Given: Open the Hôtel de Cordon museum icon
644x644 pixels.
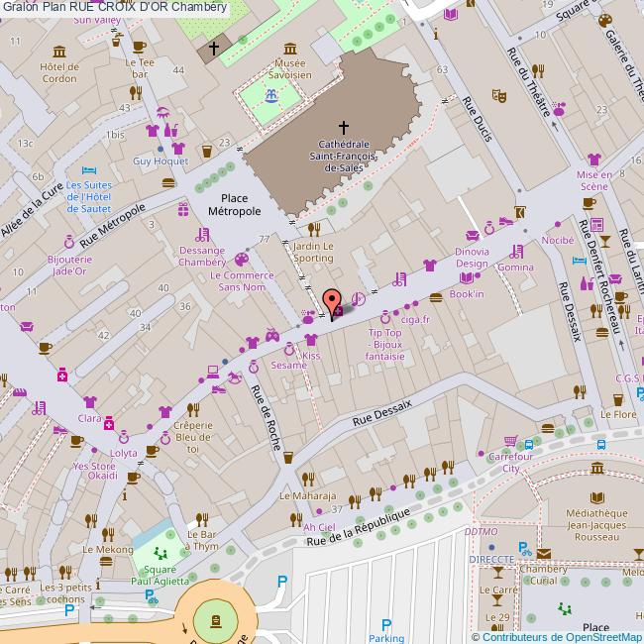Looking at the screenshot, I should point(59,51).
